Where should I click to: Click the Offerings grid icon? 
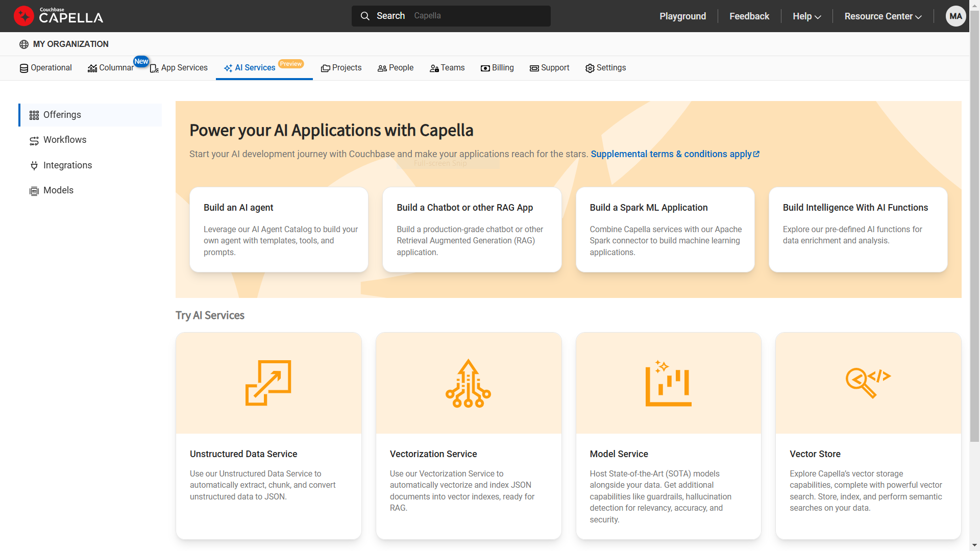coord(34,115)
